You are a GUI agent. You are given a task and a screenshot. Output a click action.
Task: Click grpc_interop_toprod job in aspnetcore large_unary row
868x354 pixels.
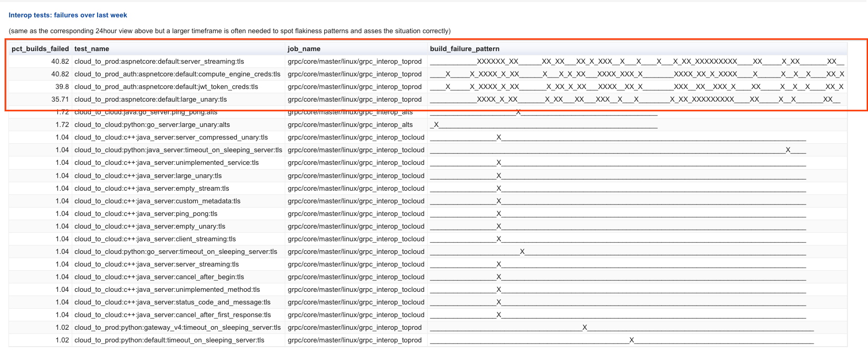click(x=355, y=100)
